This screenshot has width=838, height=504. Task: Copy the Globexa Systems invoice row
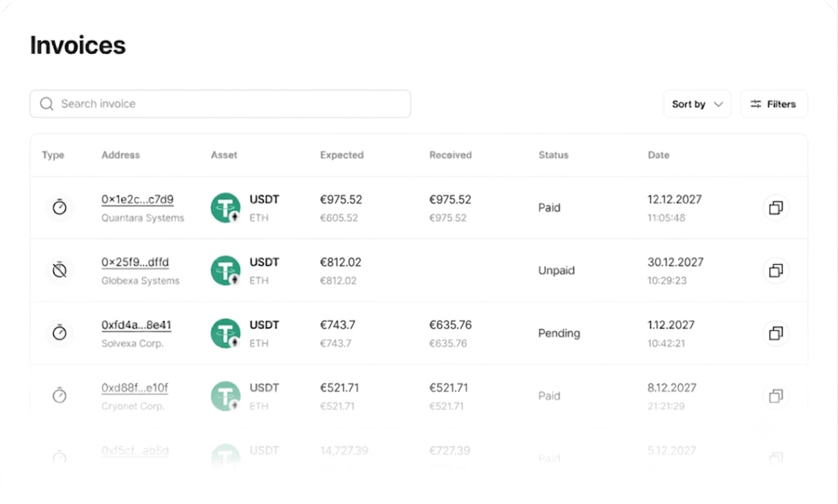coord(776,270)
